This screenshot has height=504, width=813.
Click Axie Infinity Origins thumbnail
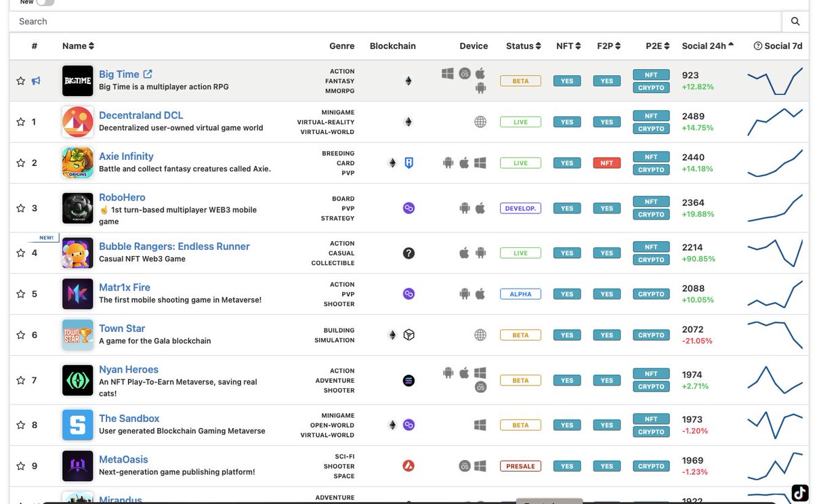78,163
